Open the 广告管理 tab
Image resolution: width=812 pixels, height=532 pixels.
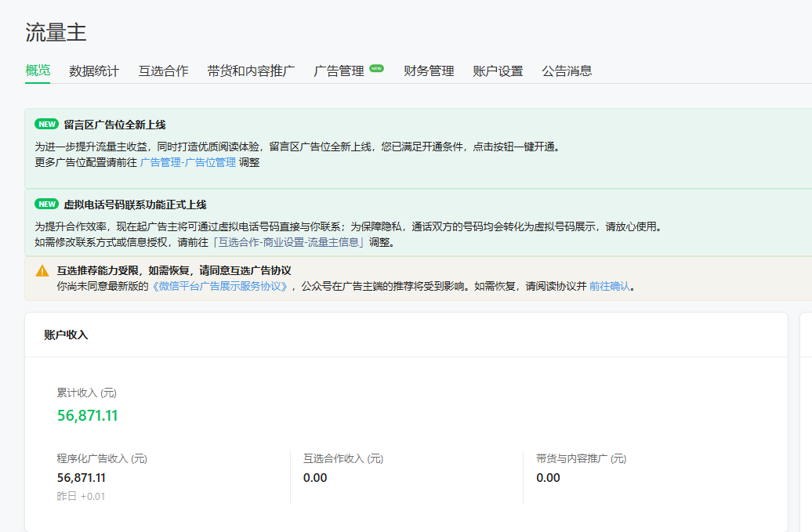pos(339,71)
